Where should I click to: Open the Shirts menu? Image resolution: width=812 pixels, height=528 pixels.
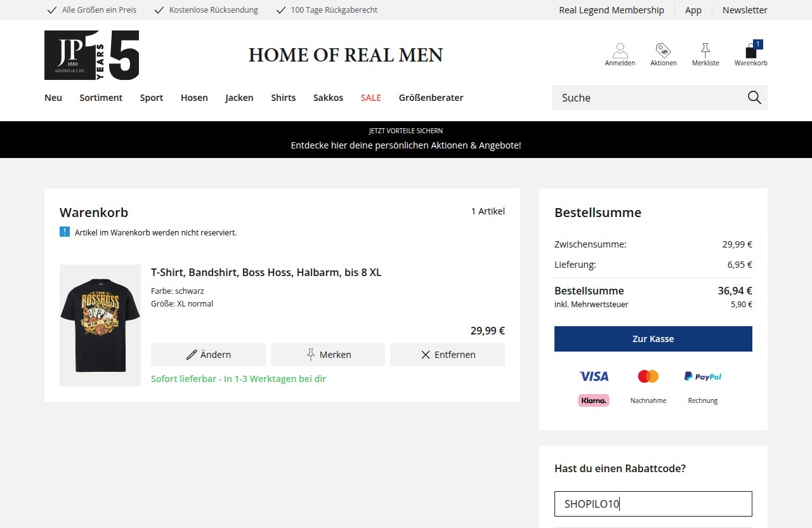(x=284, y=98)
